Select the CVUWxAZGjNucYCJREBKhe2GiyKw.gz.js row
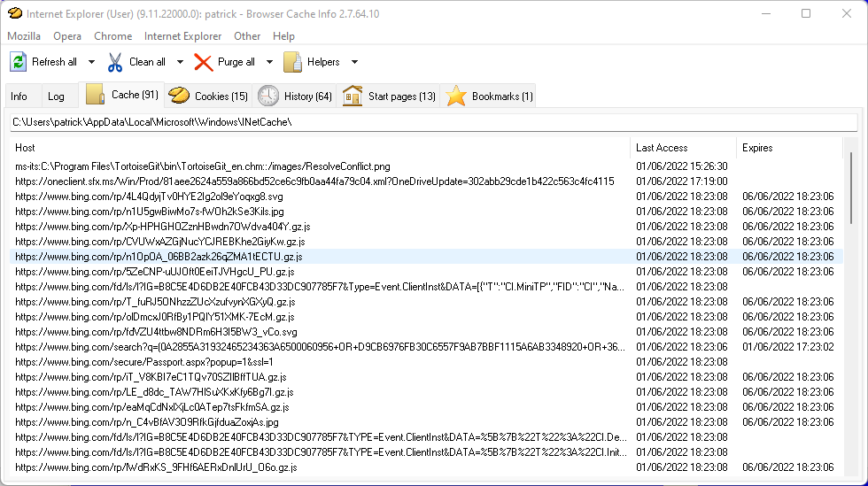Image resolution: width=868 pixels, height=486 pixels. click(426, 242)
